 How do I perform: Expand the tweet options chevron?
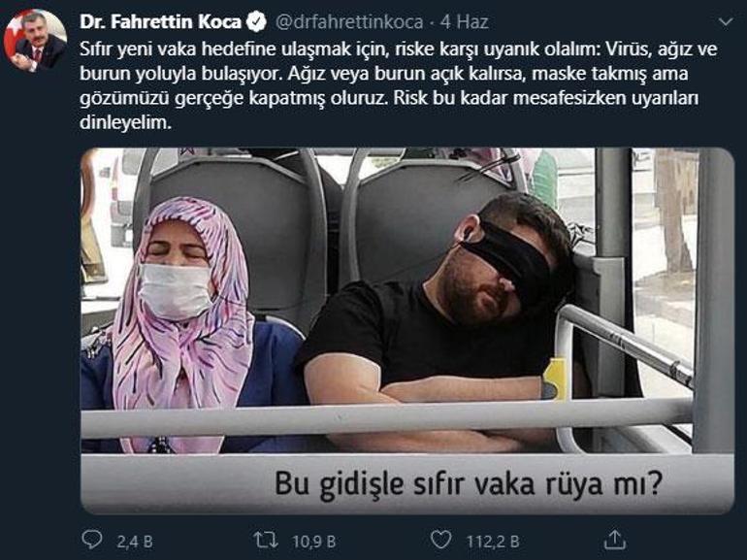click(725, 22)
